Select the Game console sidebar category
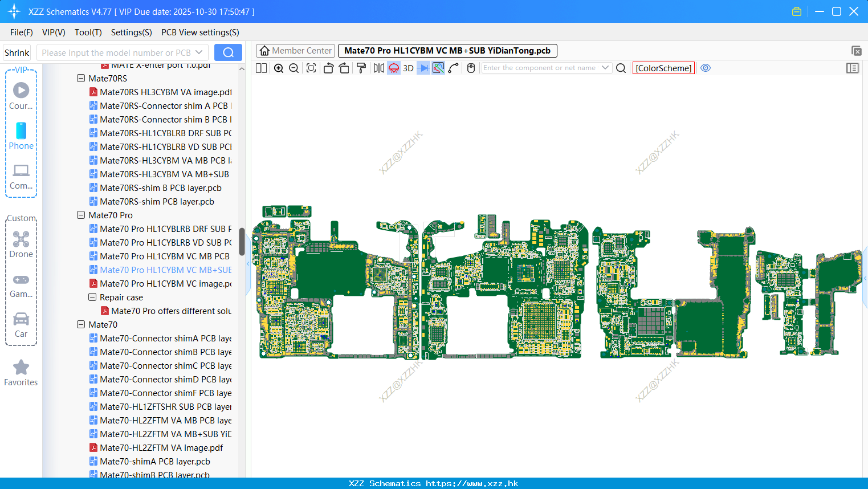 coord(21,286)
